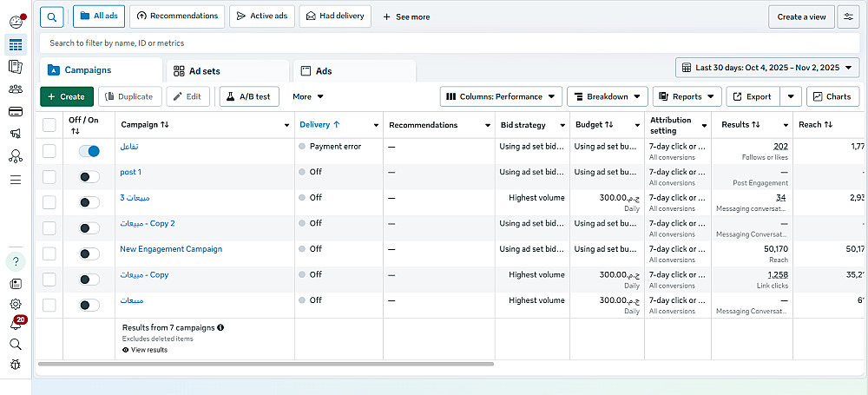Image resolution: width=868 pixels, height=395 pixels.
Task: Open the New Engagement Campaign link
Action: click(x=171, y=249)
